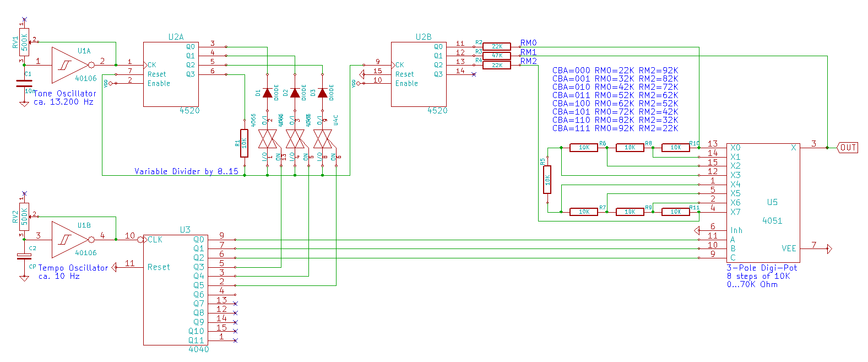This screenshot has height=362, width=868.
Task: Click the R5 10K vertical resistor
Action: tap(547, 180)
